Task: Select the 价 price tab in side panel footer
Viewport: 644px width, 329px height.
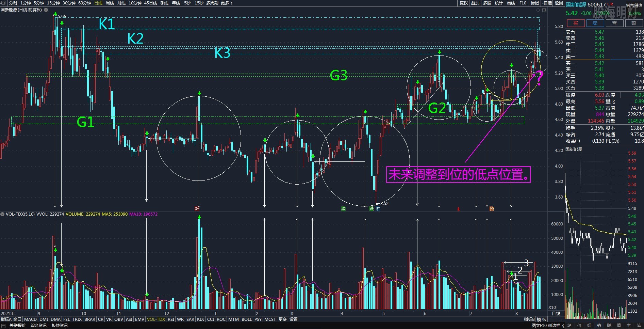Action: tap(579, 326)
